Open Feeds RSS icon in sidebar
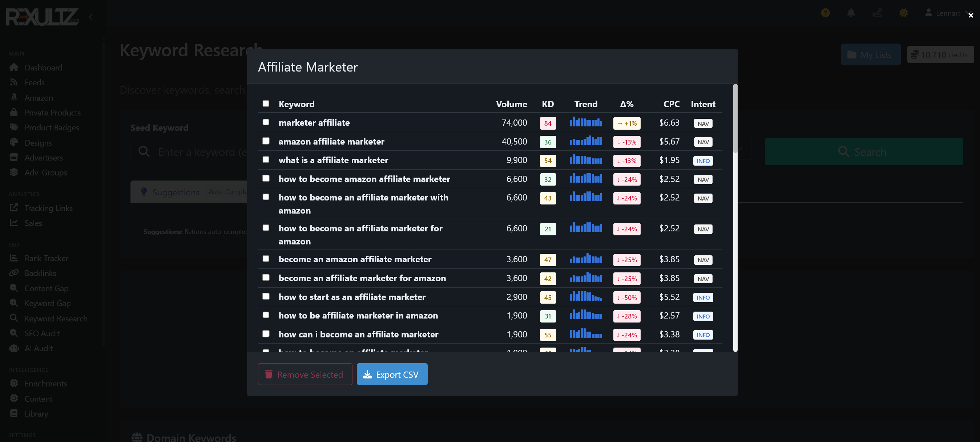This screenshot has width=980, height=442. pos(14,82)
